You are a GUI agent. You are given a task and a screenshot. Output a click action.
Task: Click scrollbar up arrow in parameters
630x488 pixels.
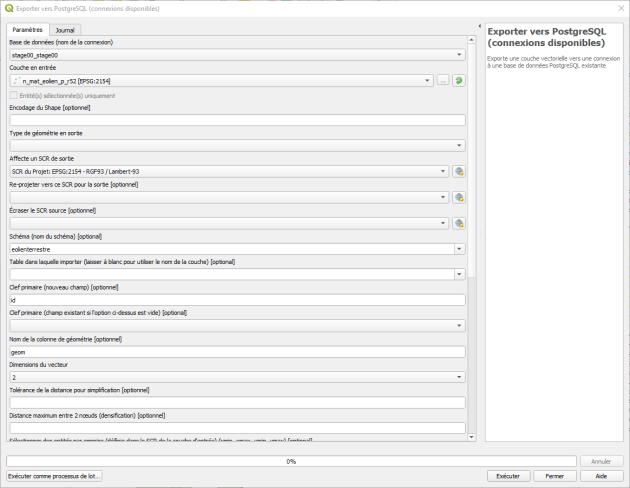472,40
